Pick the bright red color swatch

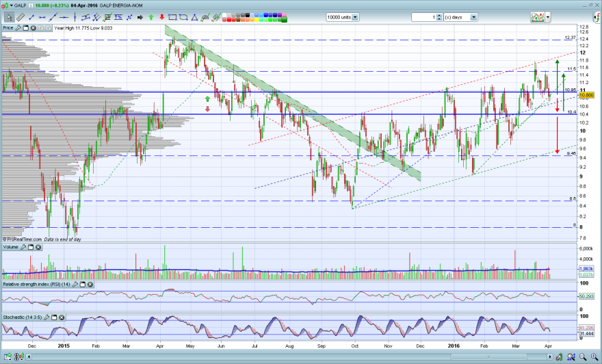[228, 19]
